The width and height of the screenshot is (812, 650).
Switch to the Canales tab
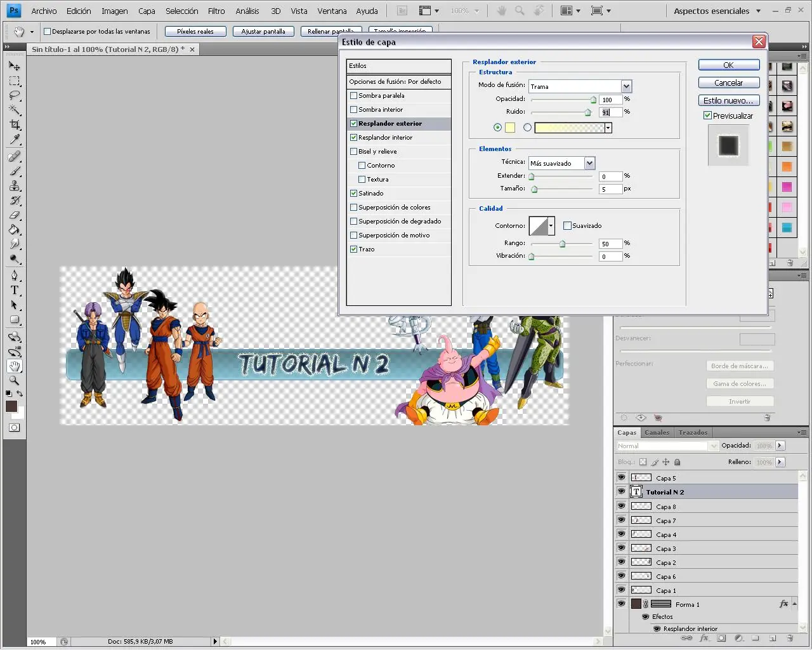click(x=657, y=433)
